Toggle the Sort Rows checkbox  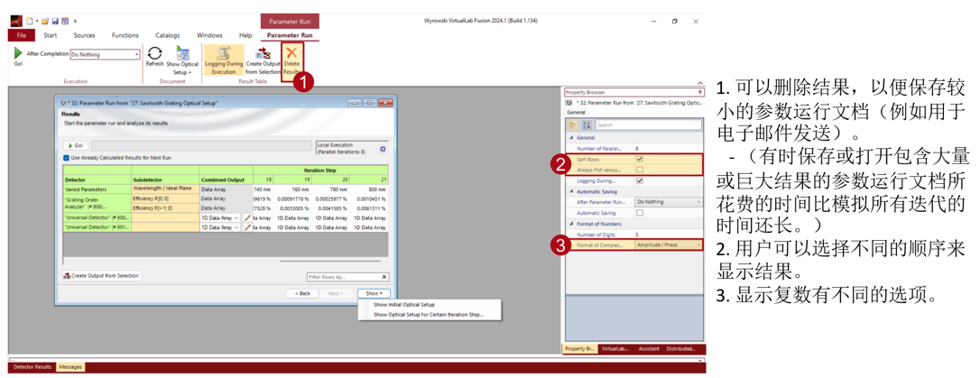point(639,160)
